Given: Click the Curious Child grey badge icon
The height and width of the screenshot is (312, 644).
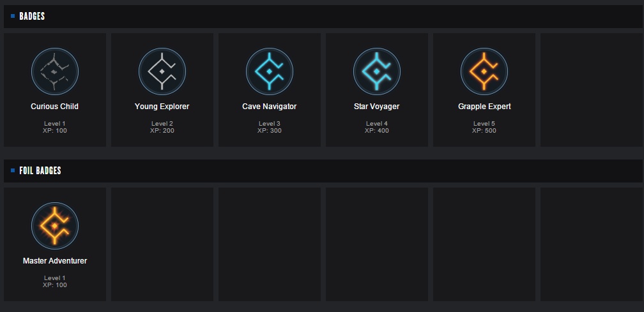Looking at the screenshot, I should (55, 71).
